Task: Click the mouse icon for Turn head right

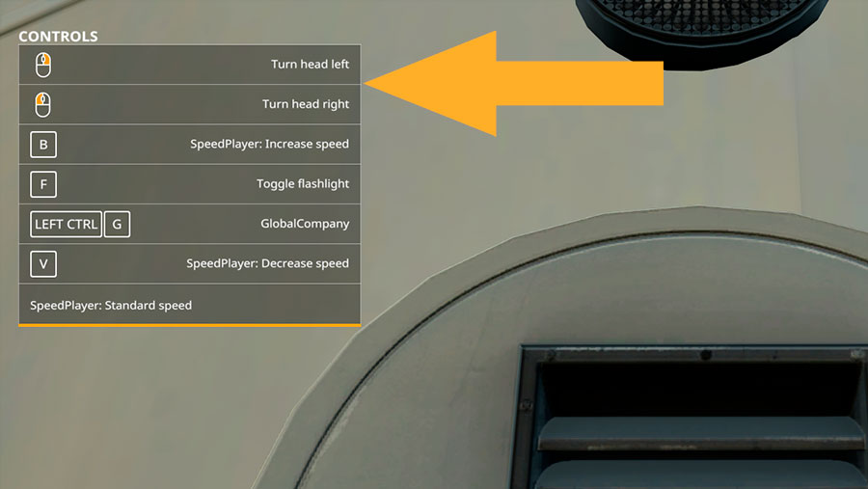Action: click(43, 105)
